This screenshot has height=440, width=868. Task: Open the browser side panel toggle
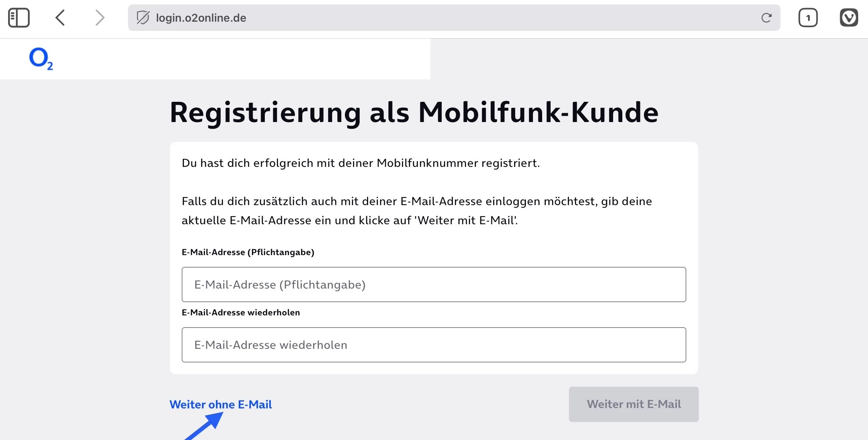pos(19,18)
